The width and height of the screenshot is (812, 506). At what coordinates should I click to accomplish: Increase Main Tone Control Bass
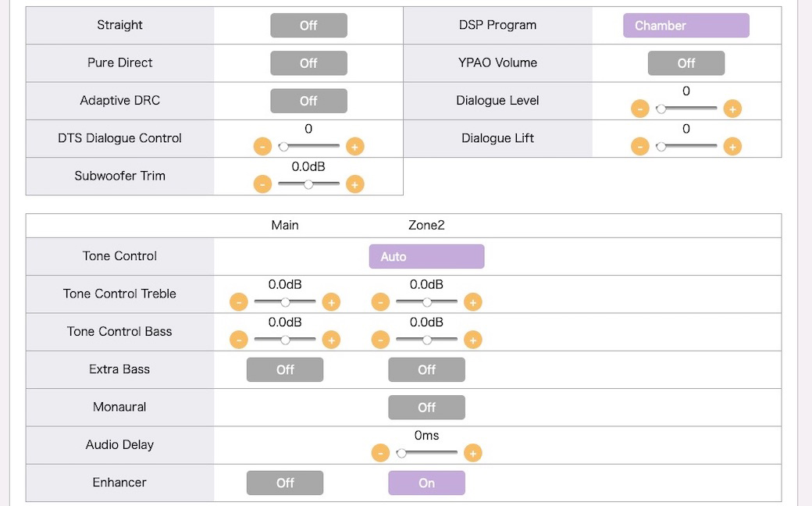click(x=331, y=340)
